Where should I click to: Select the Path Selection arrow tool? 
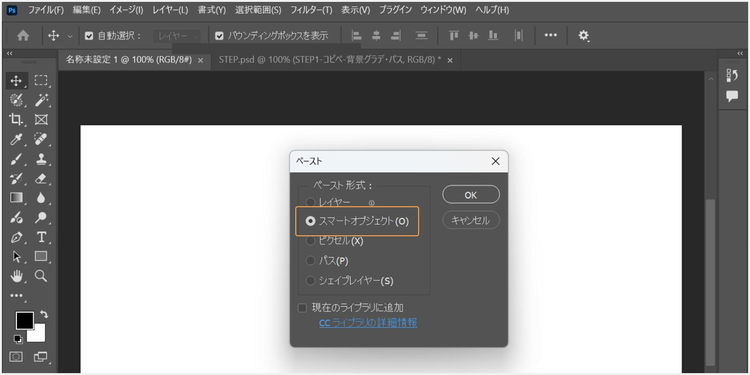click(17, 256)
